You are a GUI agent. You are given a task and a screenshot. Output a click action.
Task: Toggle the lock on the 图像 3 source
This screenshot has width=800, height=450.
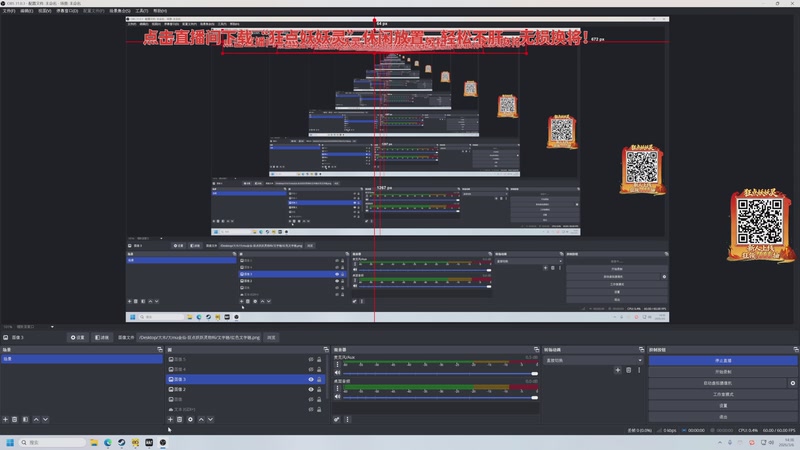click(319, 379)
